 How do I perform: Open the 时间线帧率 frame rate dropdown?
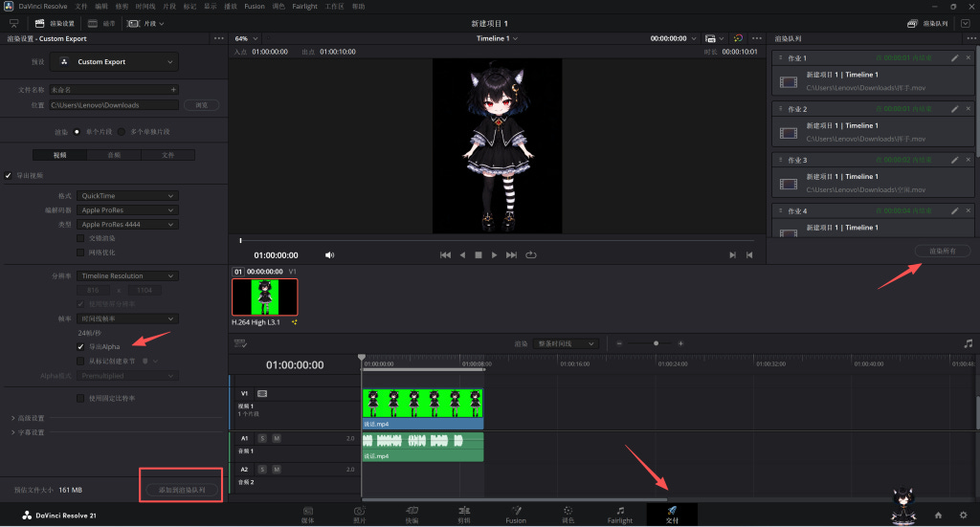click(x=127, y=318)
